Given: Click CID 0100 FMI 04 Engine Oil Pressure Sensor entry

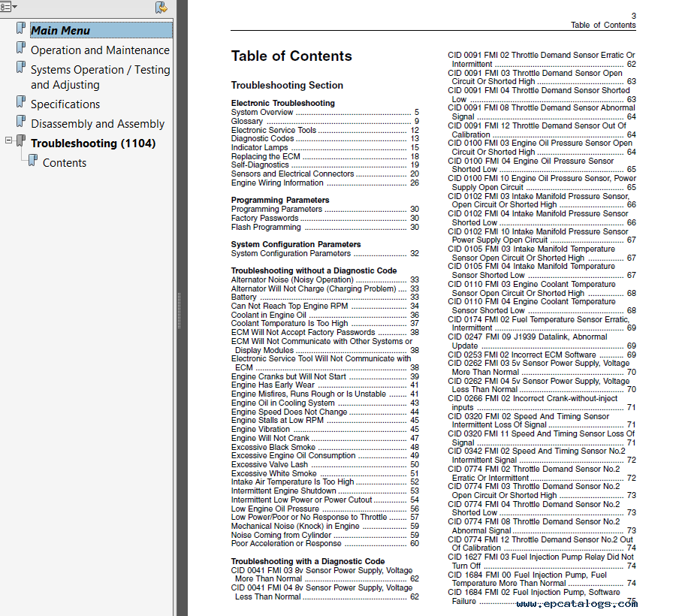Looking at the screenshot, I should click(x=542, y=165).
